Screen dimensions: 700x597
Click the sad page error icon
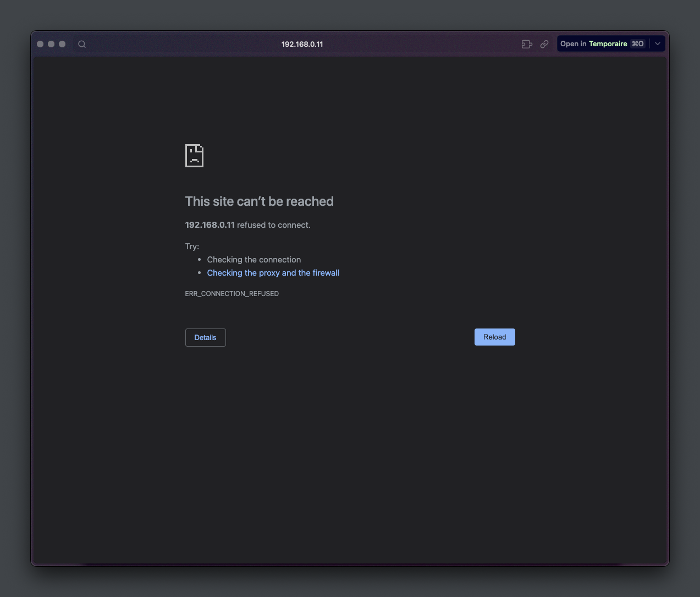(194, 156)
